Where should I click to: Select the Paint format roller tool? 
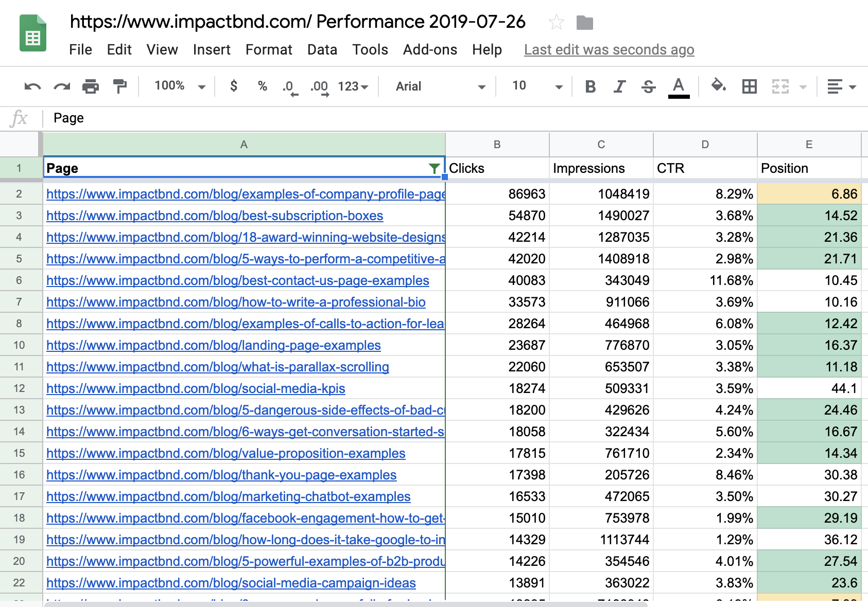coord(119,86)
